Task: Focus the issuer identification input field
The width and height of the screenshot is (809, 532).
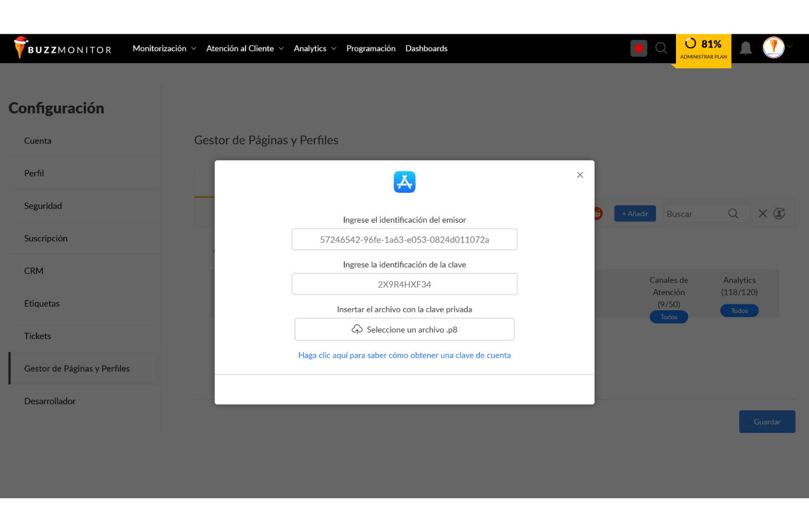Action: tap(404, 239)
